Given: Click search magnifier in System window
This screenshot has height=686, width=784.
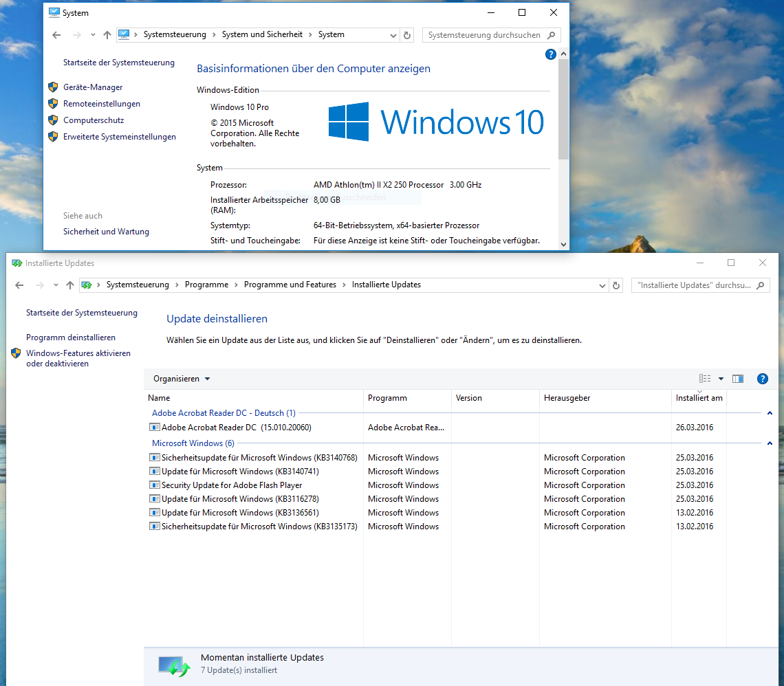Looking at the screenshot, I should [551, 35].
